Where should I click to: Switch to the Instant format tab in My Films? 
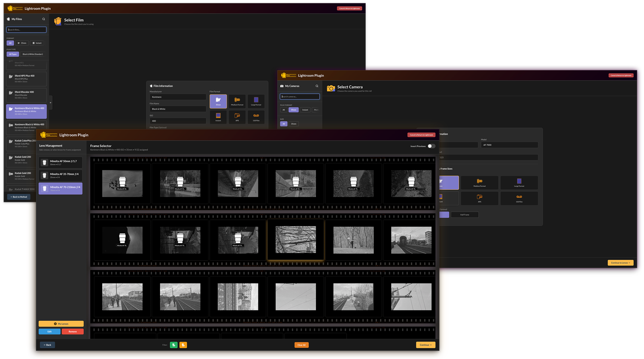(x=36, y=43)
